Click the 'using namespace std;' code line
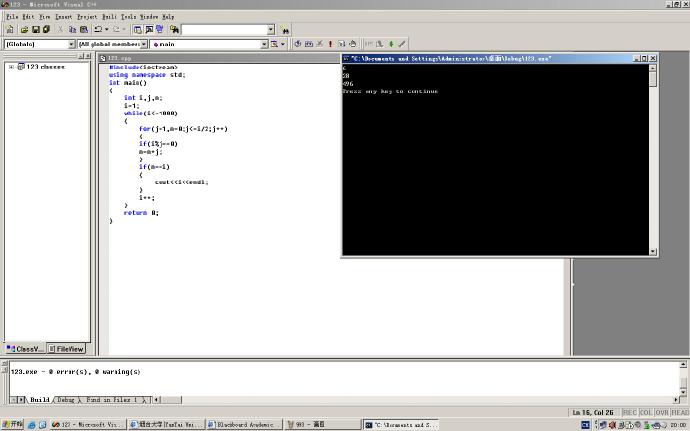The height and width of the screenshot is (431, 690). [147, 75]
